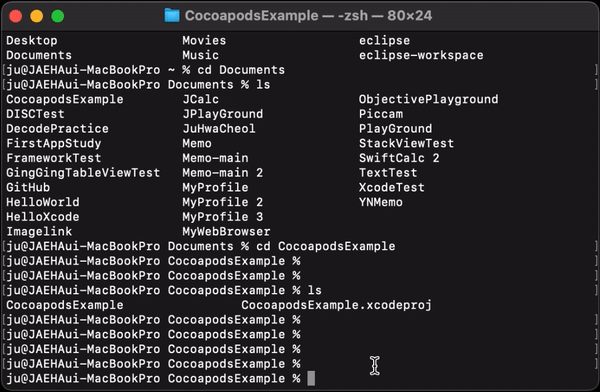Image resolution: width=600 pixels, height=392 pixels.
Task: Click the red close window button
Action: 16,16
